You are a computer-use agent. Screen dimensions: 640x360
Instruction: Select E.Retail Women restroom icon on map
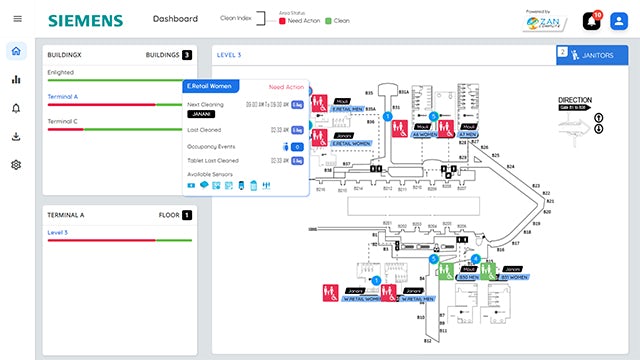pos(320,138)
